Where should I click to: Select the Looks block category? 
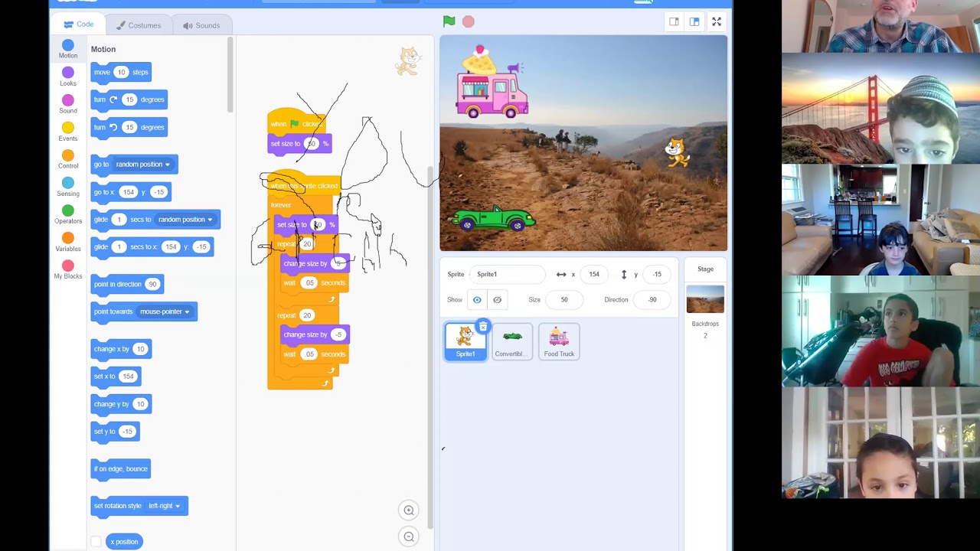68,77
